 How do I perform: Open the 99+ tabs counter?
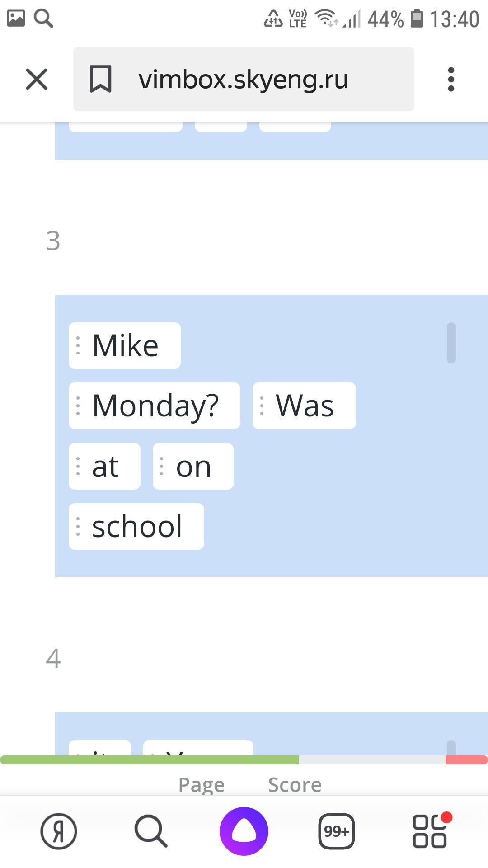[337, 831]
